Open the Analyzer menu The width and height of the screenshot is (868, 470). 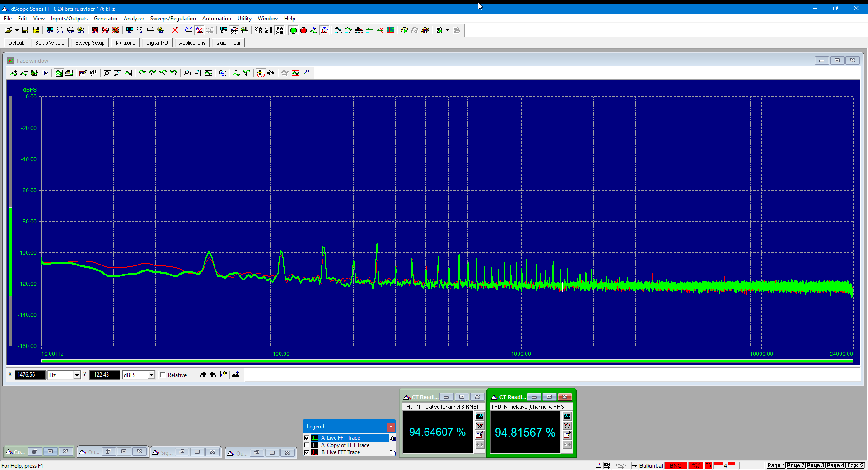pyautogui.click(x=134, y=19)
